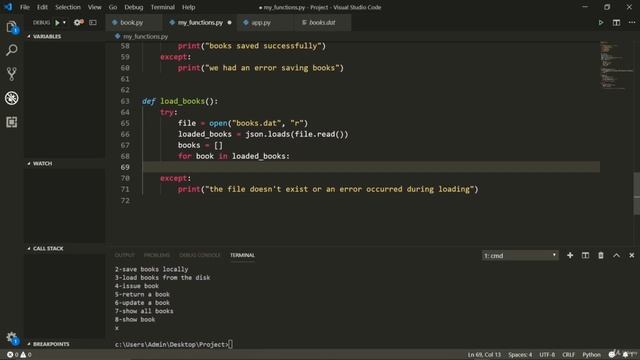Open the Source Control view
Image resolution: width=640 pixels, height=360 pixels.
tap(11, 74)
